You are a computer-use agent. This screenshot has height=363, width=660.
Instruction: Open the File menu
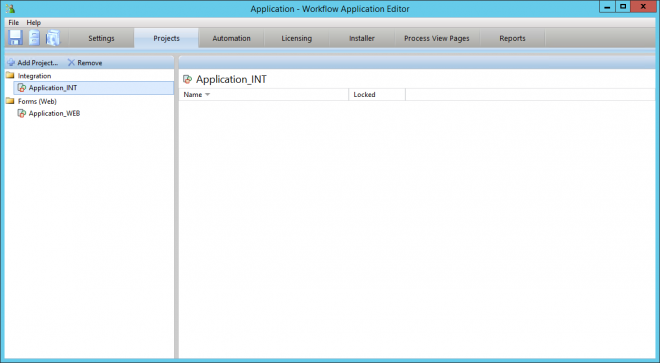click(x=13, y=22)
